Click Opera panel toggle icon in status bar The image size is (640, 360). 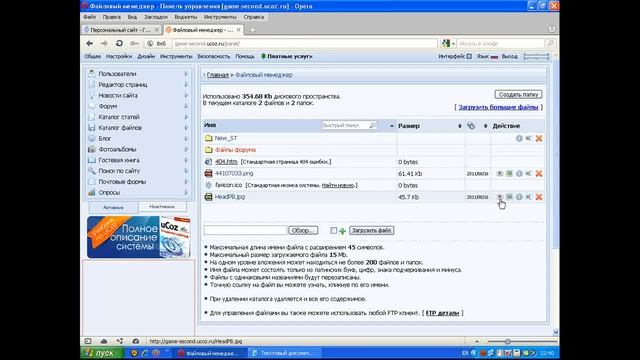pyautogui.click(x=88, y=341)
